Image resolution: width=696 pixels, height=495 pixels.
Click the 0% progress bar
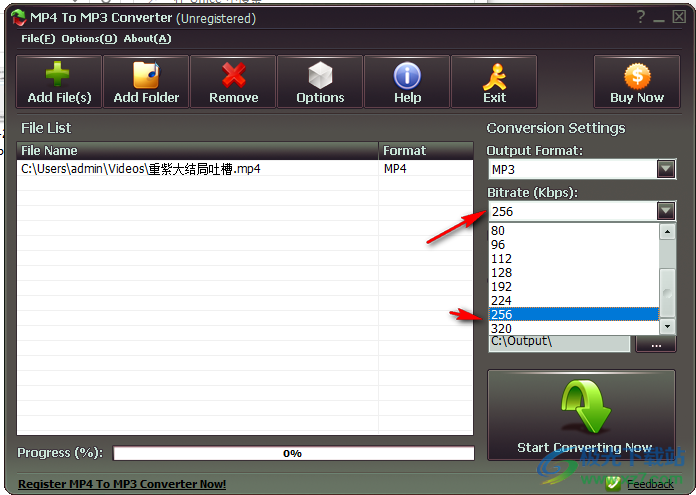[293, 453]
